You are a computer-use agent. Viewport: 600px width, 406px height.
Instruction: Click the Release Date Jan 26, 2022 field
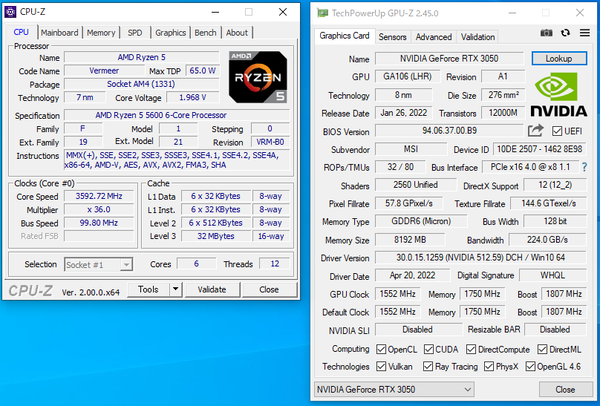tap(404, 113)
